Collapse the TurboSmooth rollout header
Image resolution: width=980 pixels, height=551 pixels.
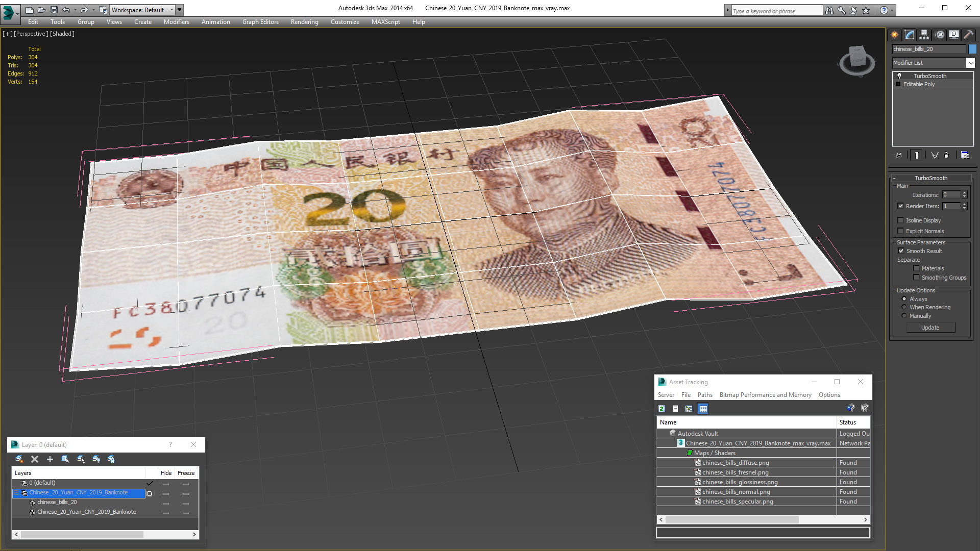(931, 178)
